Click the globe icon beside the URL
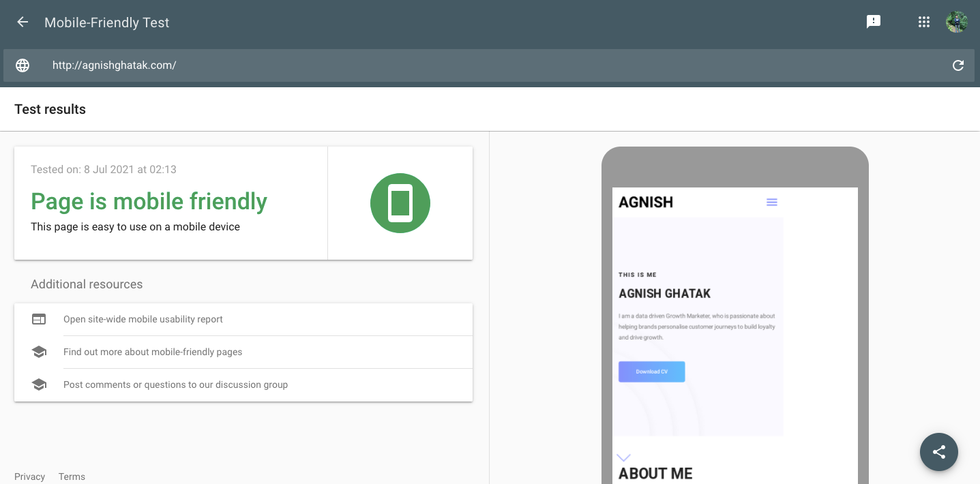Screen dimensions: 980x484 point(22,65)
